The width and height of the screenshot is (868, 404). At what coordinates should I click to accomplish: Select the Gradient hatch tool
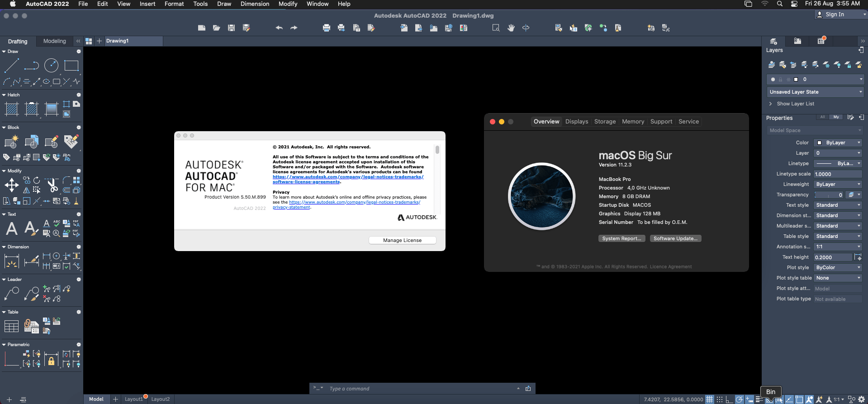(x=51, y=109)
